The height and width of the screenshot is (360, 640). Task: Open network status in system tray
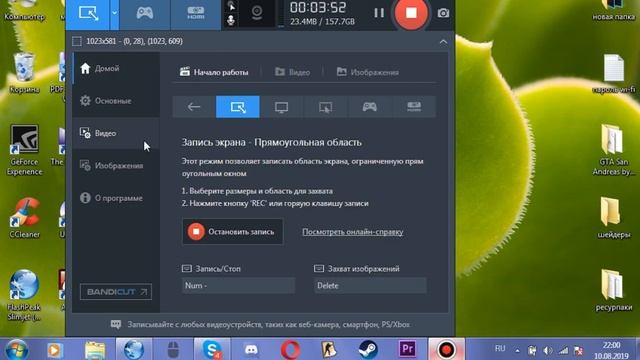pos(563,350)
